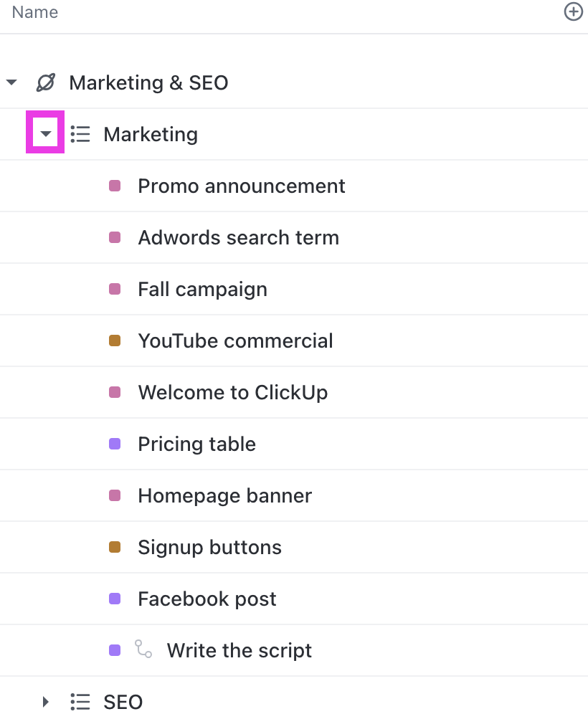The width and height of the screenshot is (588, 714).
Task: Click the Fall campaign status square
Action: pyautogui.click(x=115, y=290)
